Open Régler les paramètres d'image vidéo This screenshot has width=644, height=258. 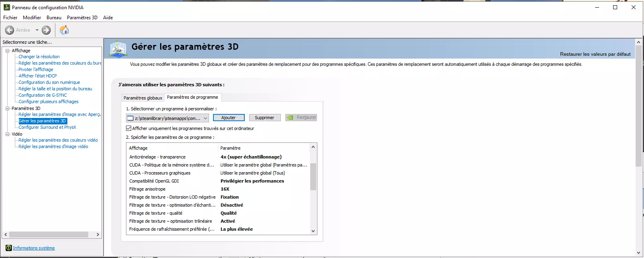[53, 146]
